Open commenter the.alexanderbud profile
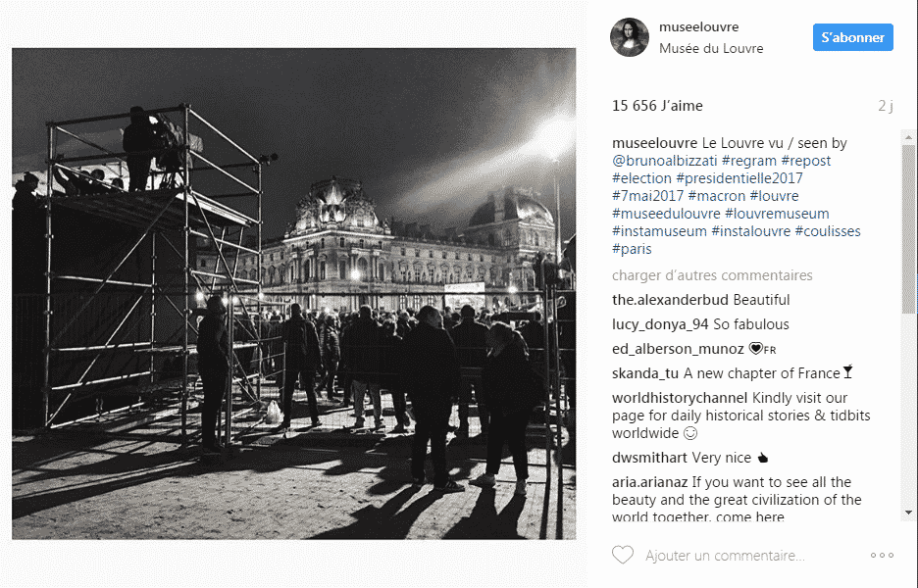Screen dimensions: 918x588 [670, 300]
